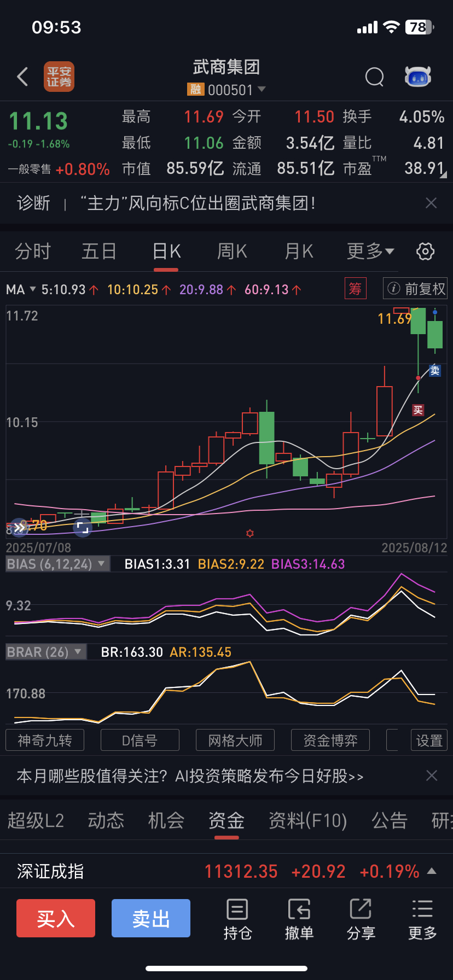Image resolution: width=453 pixels, height=980 pixels.
Task: Tap the 11.13 current price
Action: tap(38, 121)
